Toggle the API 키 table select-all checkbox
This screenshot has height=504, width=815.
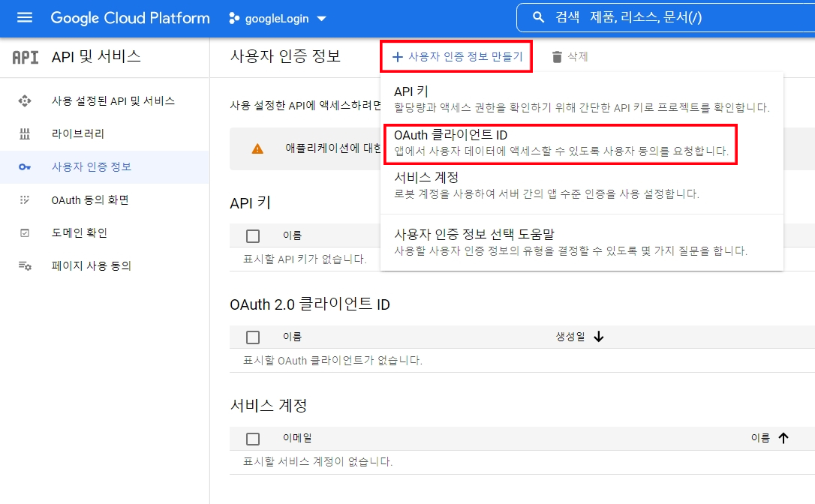(x=253, y=236)
